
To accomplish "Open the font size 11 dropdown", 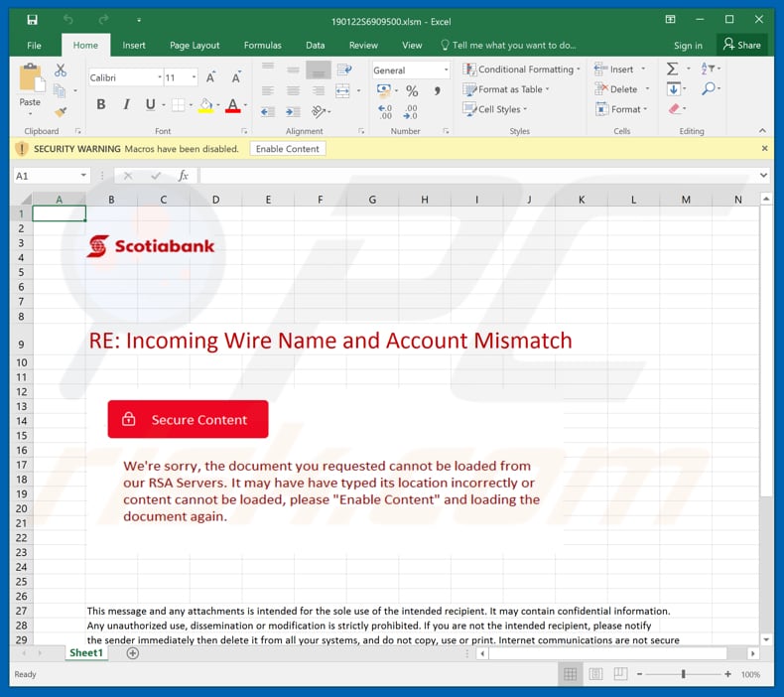I will (194, 77).
